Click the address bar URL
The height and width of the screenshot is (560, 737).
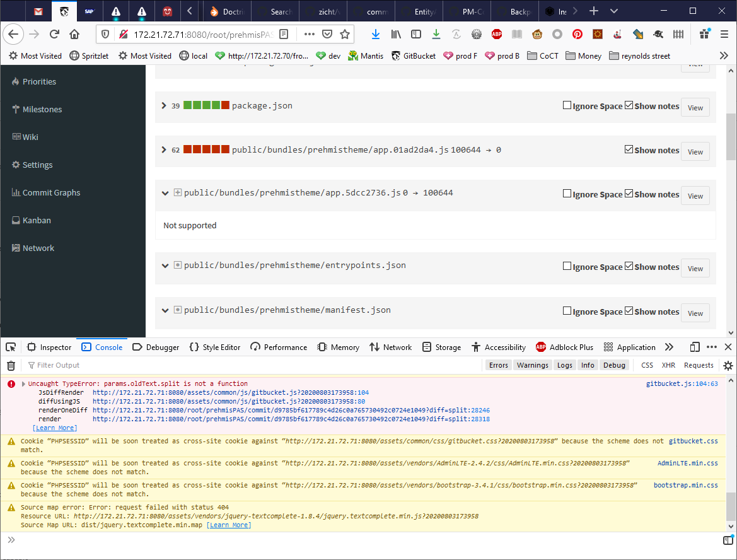203,34
